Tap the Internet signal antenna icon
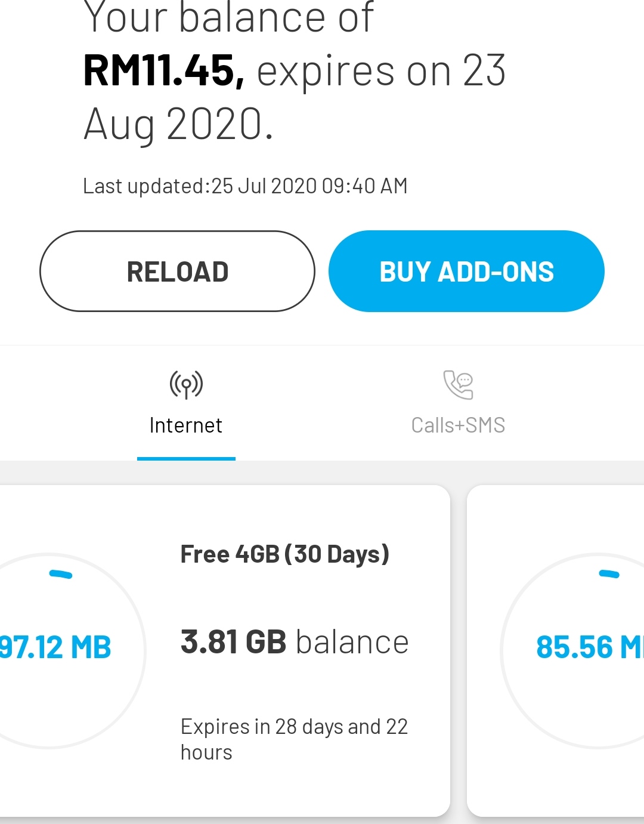 tap(186, 385)
